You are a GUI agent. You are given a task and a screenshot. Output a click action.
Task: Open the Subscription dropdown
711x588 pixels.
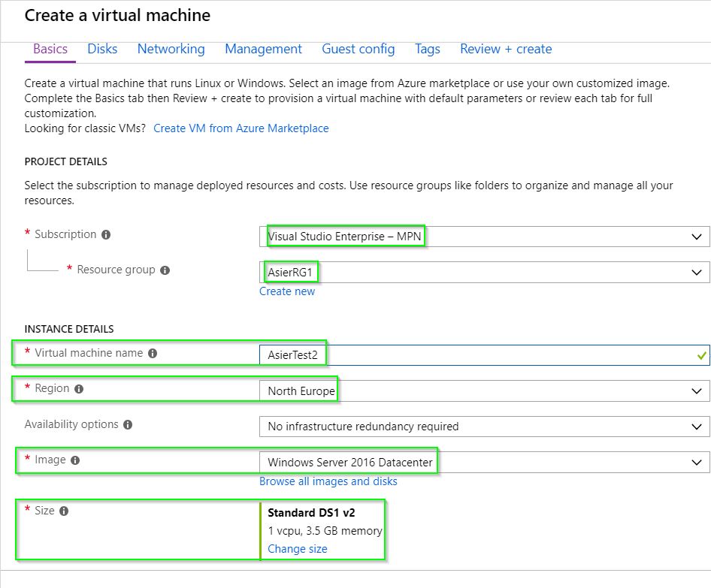(484, 237)
